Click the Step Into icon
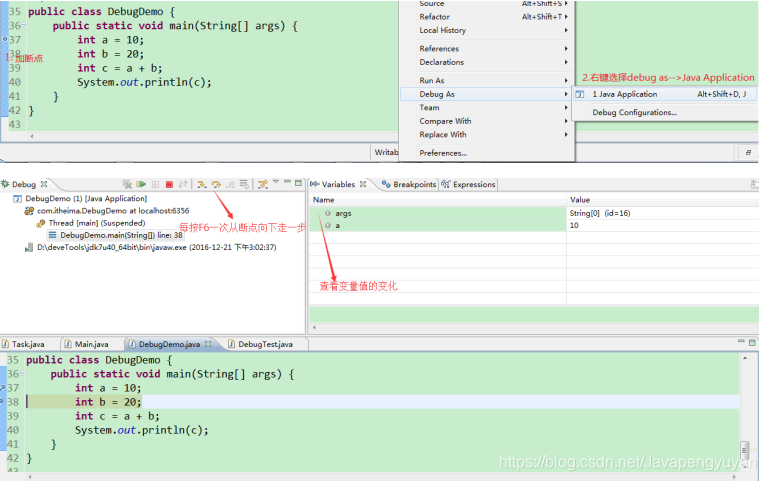The image size is (766, 481). (201, 184)
